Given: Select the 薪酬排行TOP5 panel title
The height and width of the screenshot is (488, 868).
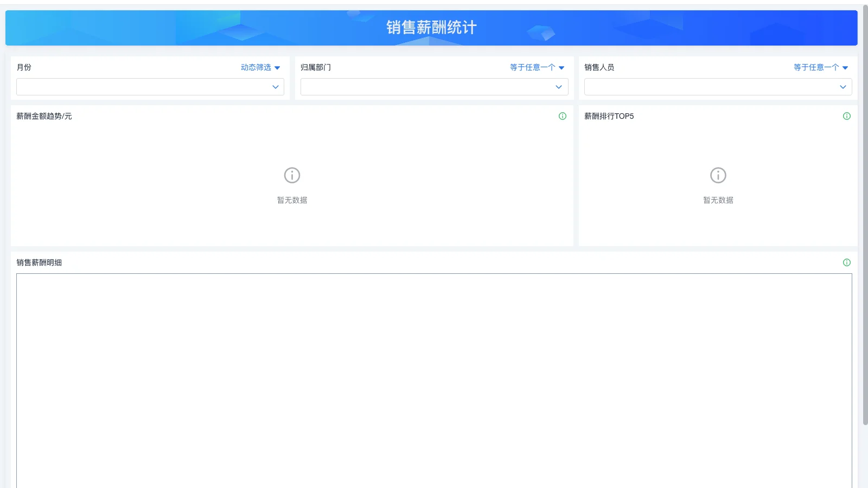Looking at the screenshot, I should click(x=610, y=115).
